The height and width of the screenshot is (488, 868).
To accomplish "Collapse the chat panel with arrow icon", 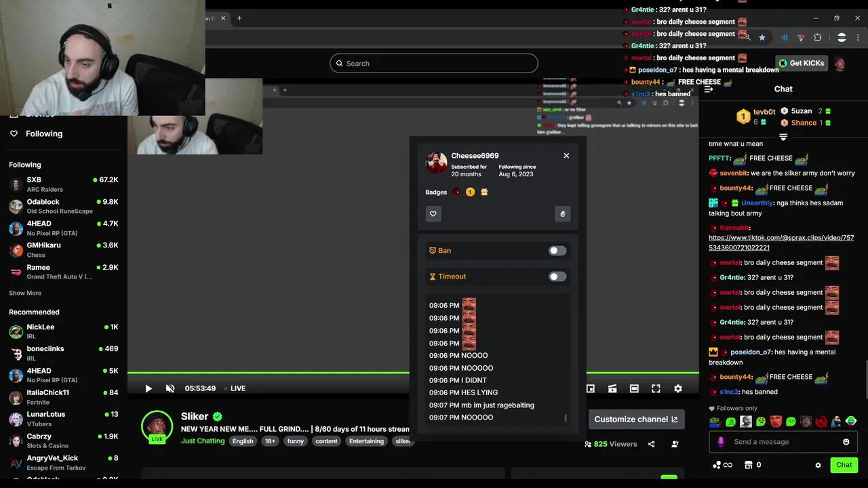I will 709,89.
